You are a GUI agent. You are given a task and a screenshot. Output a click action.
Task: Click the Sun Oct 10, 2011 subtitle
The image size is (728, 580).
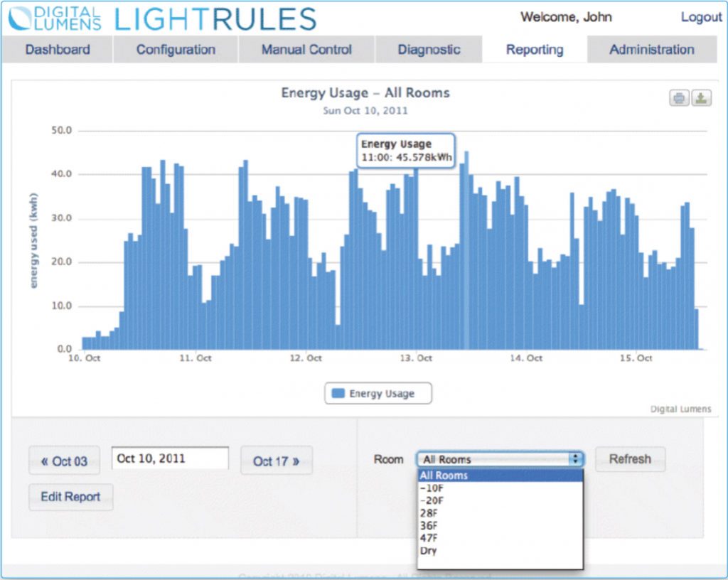pyautogui.click(x=365, y=111)
